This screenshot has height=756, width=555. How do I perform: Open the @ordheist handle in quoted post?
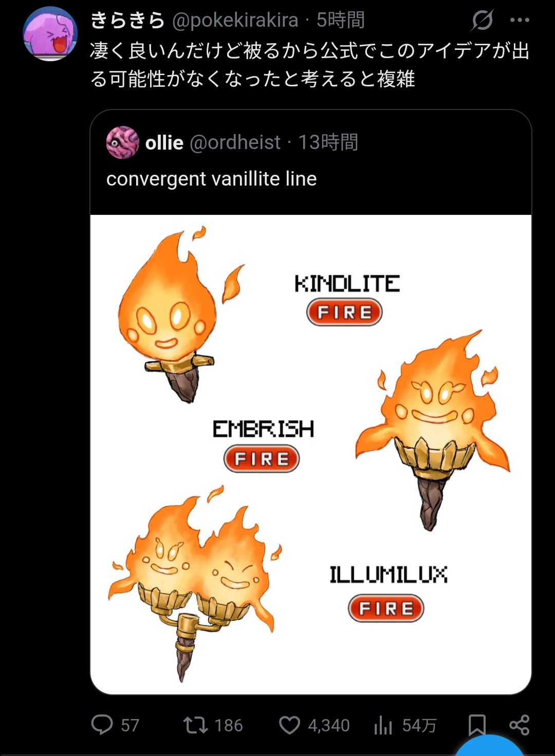[x=235, y=142]
